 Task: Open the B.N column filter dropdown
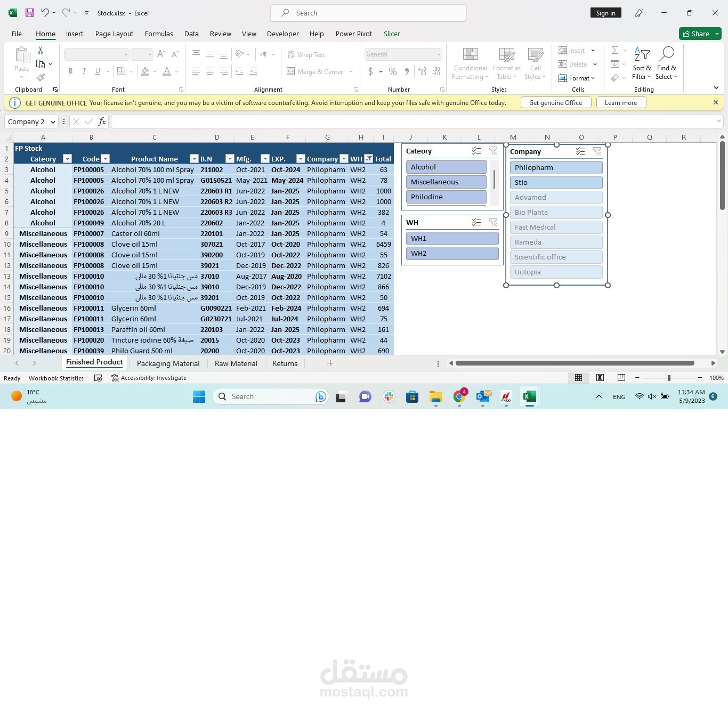tap(230, 159)
